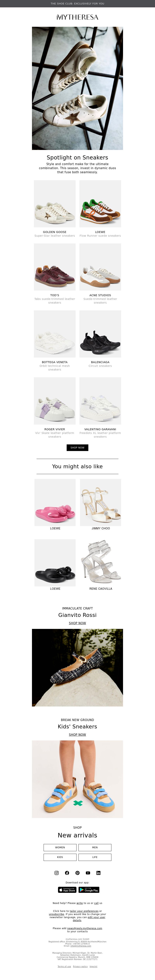Viewport: 155px width, 980px height.
Task: View the pink Loewe sandals image
Action: coord(55,503)
